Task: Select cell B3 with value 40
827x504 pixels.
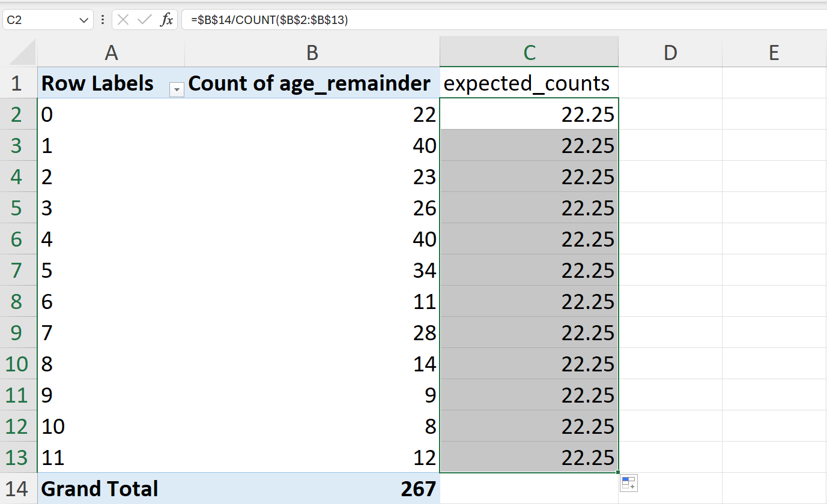Action: click(x=312, y=145)
